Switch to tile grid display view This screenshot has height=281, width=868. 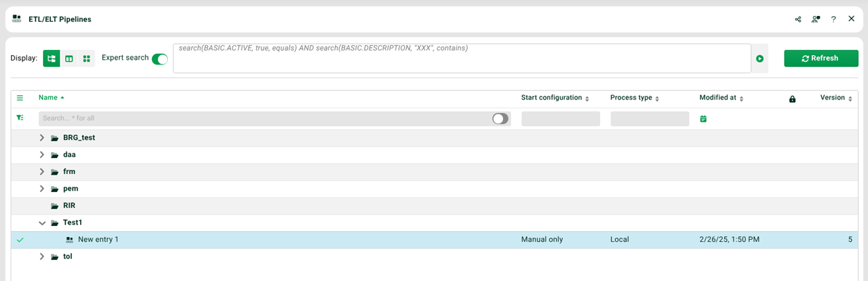pyautogui.click(x=86, y=58)
